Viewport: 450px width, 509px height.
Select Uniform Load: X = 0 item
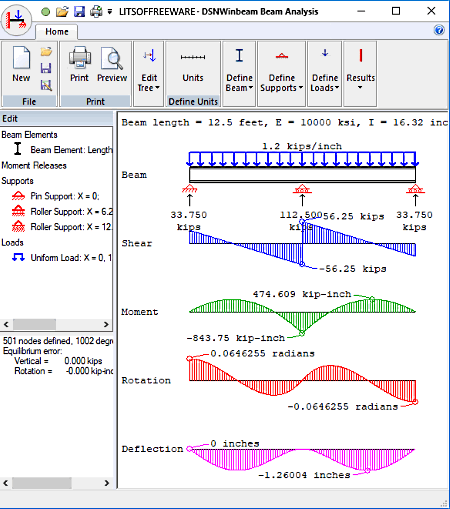(71, 258)
